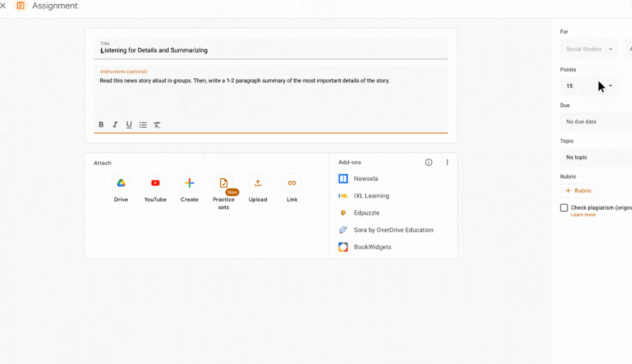Attach a Link to the assignment
This screenshot has height=364, width=632.
(x=292, y=183)
